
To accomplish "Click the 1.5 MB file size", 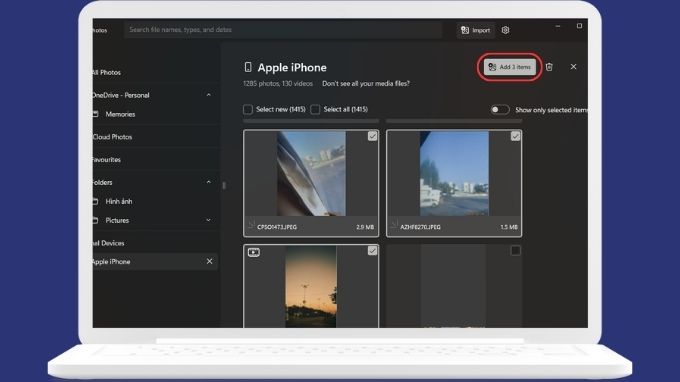I will pyautogui.click(x=509, y=227).
